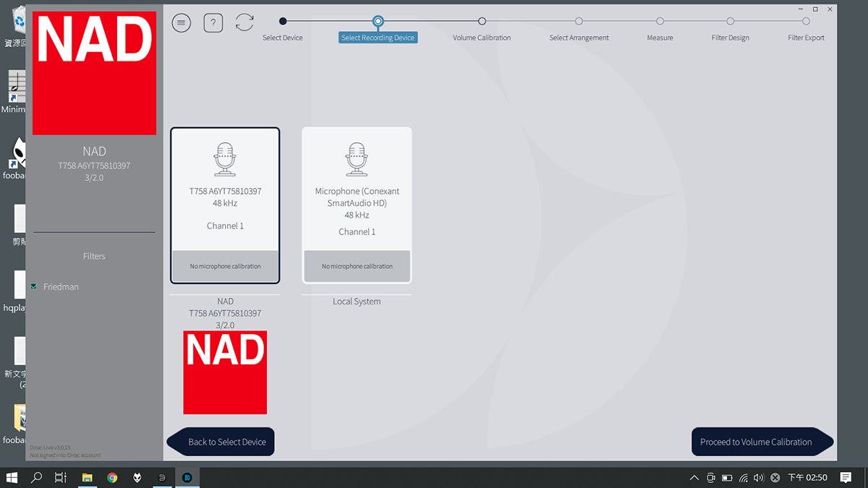This screenshot has height=488, width=868.
Task: Click the large NAD logo in sidebar
Action: pyautogui.click(x=94, y=73)
